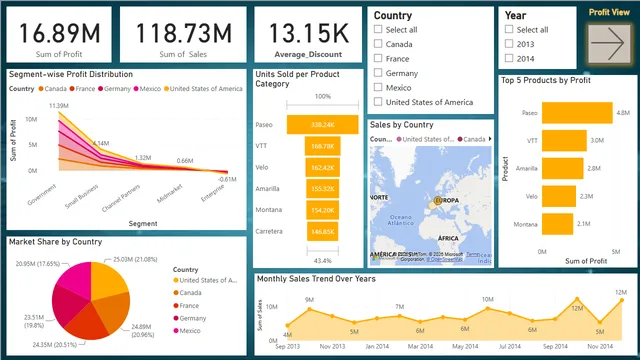The width and height of the screenshot is (640, 360).
Task: Click the Sep 2014 axis label in sales trend
Action: (x=555, y=346)
